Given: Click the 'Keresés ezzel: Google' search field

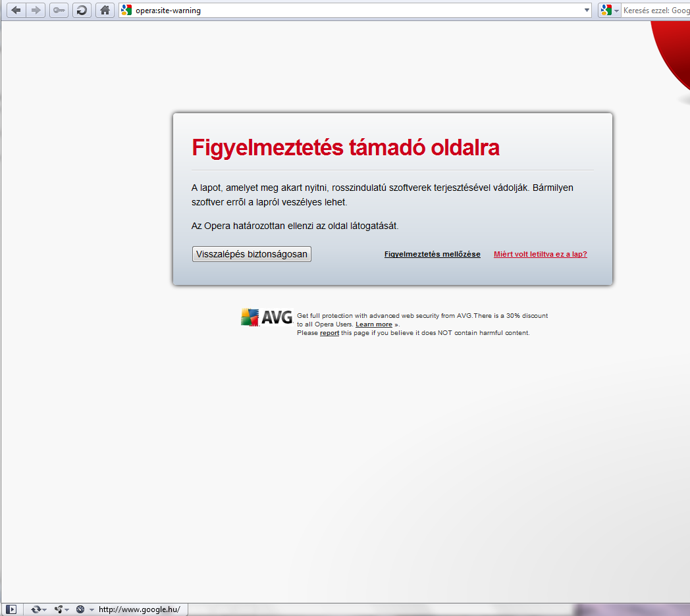Looking at the screenshot, I should 655,11.
